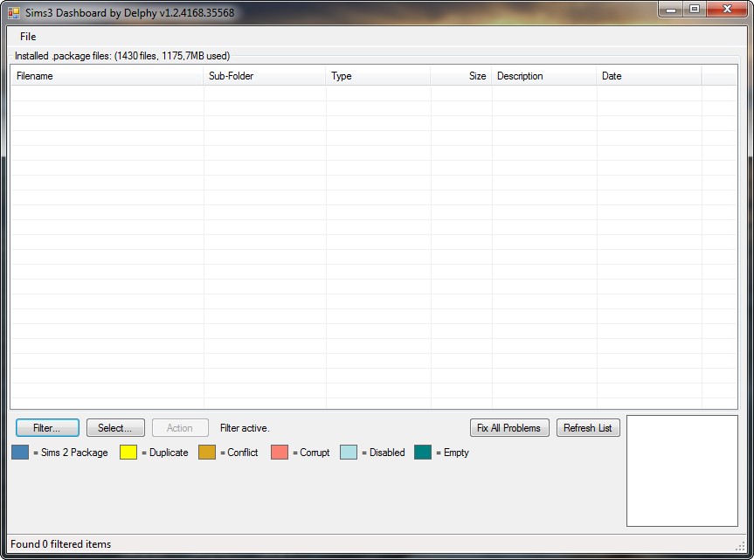The width and height of the screenshot is (754, 560).
Task: Click the orange Conflict color swatch
Action: coord(207,453)
